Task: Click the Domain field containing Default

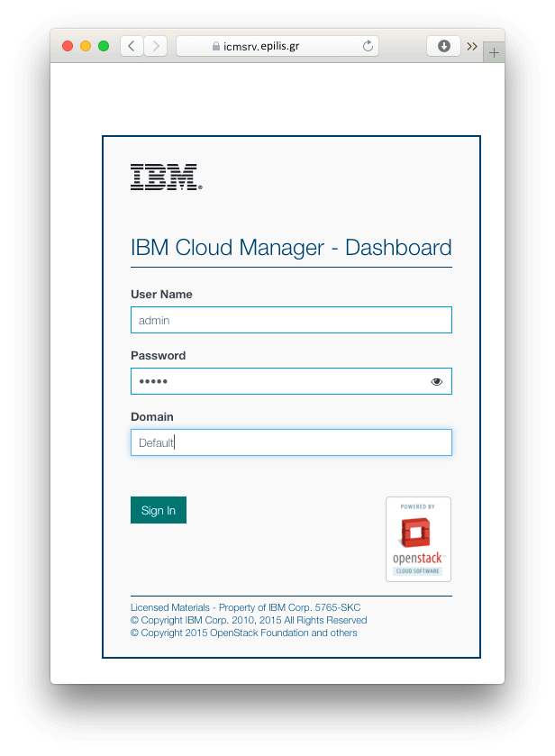Action: (291, 442)
